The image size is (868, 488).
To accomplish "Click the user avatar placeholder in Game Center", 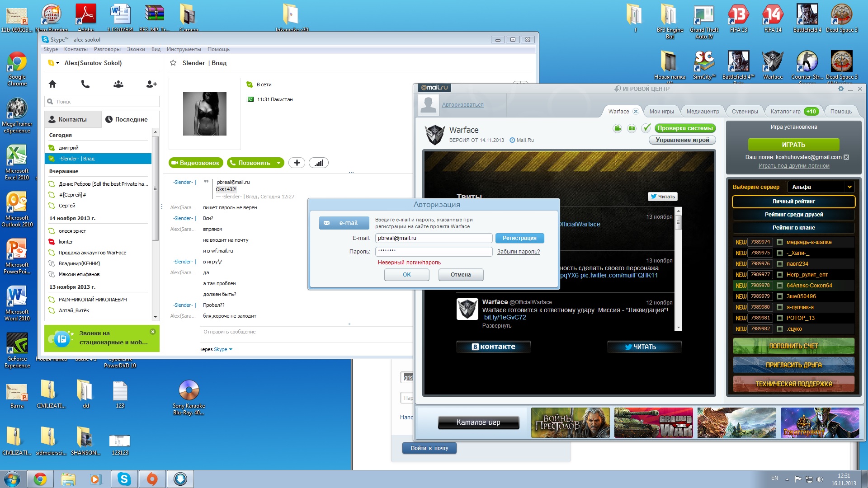I will pos(428,104).
